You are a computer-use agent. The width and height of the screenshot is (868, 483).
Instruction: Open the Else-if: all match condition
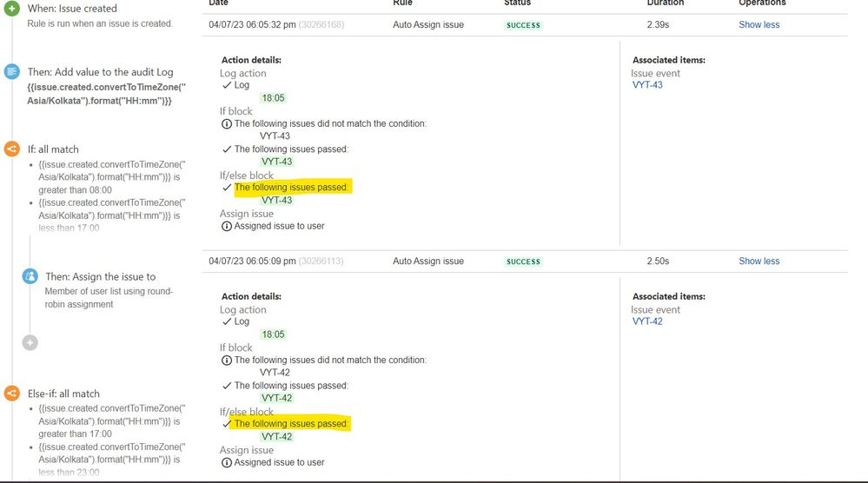63,394
